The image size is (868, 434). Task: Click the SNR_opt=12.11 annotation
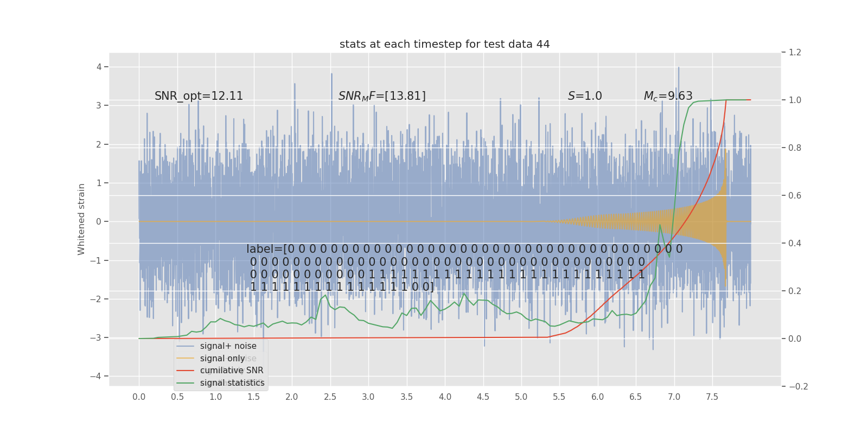tap(199, 96)
